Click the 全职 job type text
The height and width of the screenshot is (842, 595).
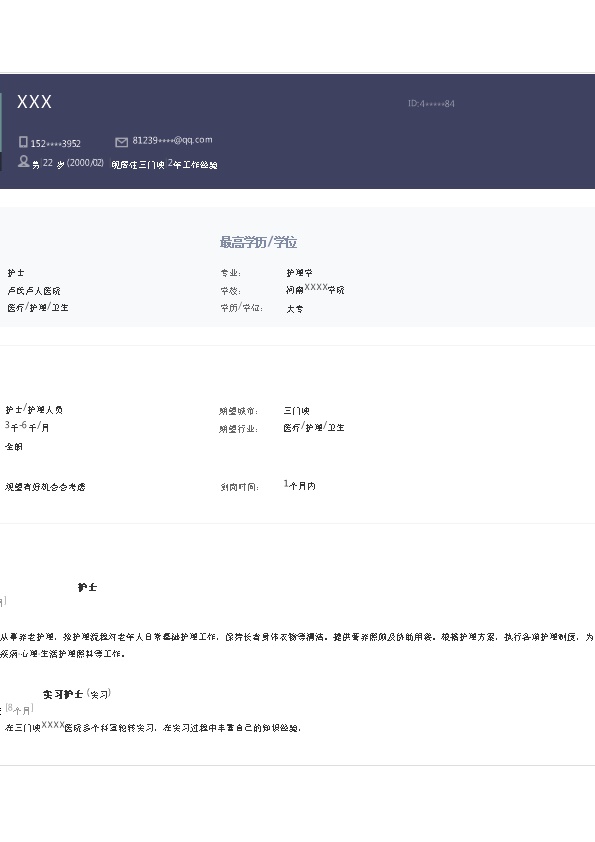(x=14, y=446)
